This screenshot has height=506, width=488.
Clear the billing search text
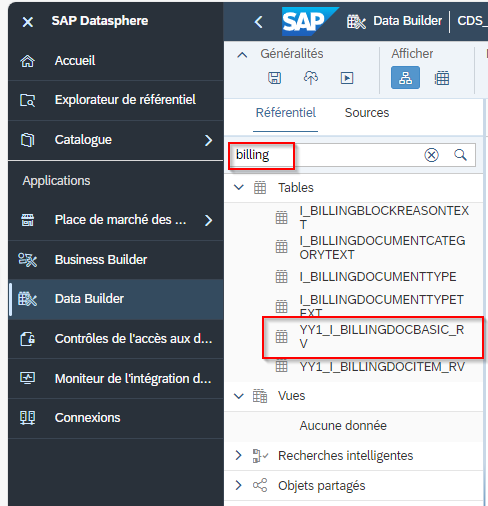point(431,155)
